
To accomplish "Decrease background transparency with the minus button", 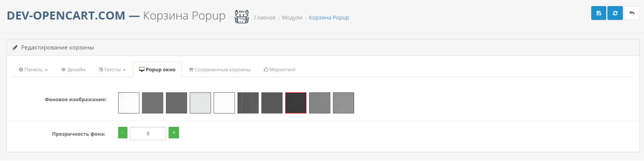I will [x=123, y=132].
